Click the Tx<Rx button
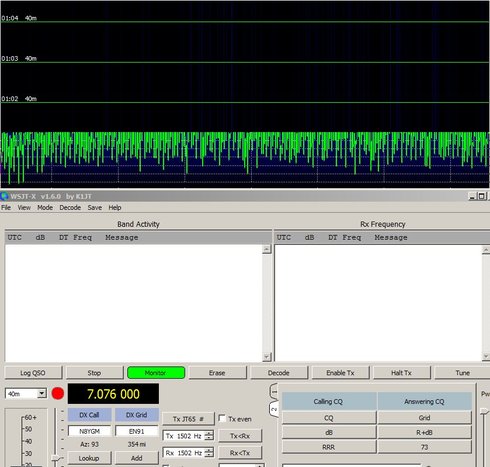490x467 pixels. [240, 436]
